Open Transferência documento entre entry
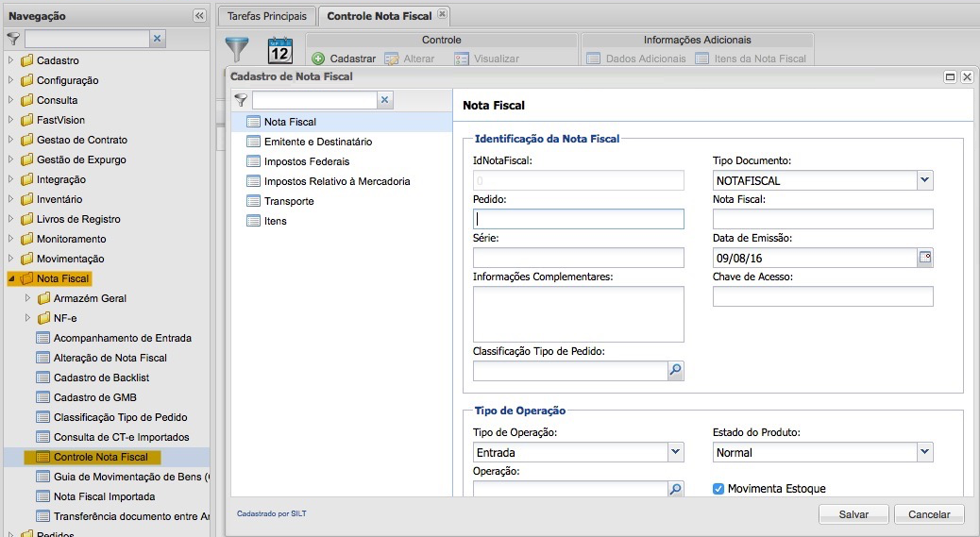This screenshot has height=537, width=980. 123,516
